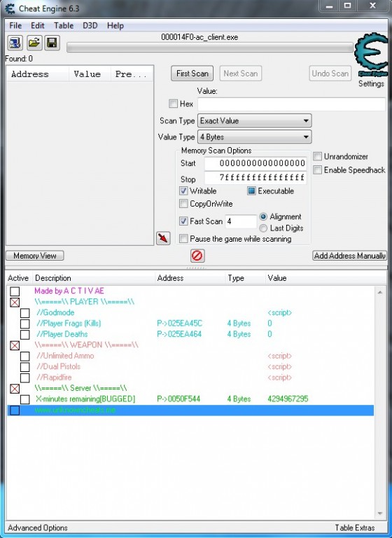Open the Edit menu
Screen dimensions: 392x538
37,26
